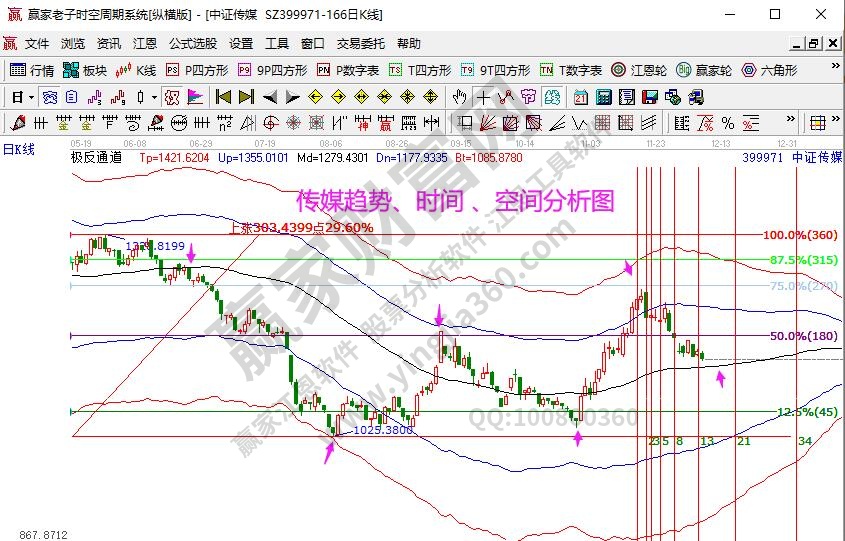Image resolution: width=845 pixels, height=541 pixels.
Task: Open the 交易委托 menu
Action: click(360, 44)
